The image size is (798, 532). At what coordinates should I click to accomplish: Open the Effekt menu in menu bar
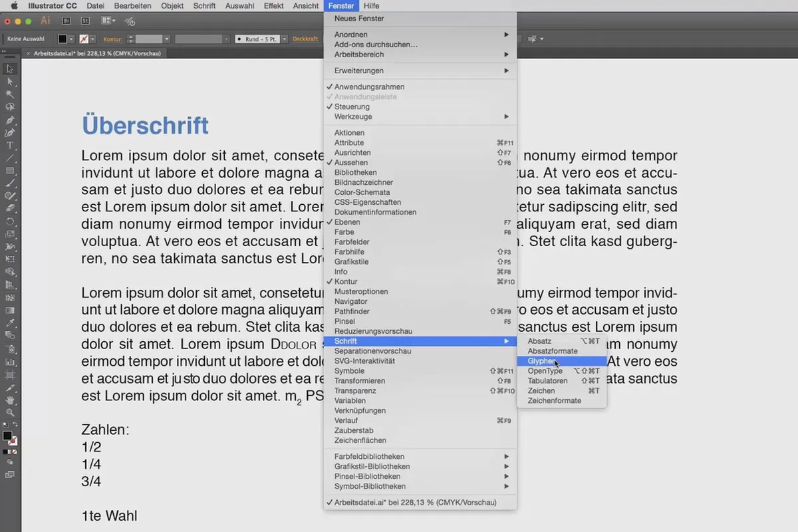point(273,5)
